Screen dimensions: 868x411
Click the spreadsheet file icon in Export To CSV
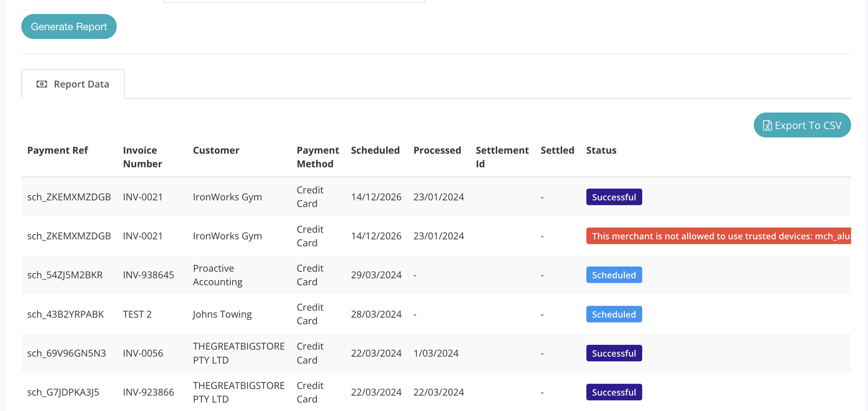[767, 125]
